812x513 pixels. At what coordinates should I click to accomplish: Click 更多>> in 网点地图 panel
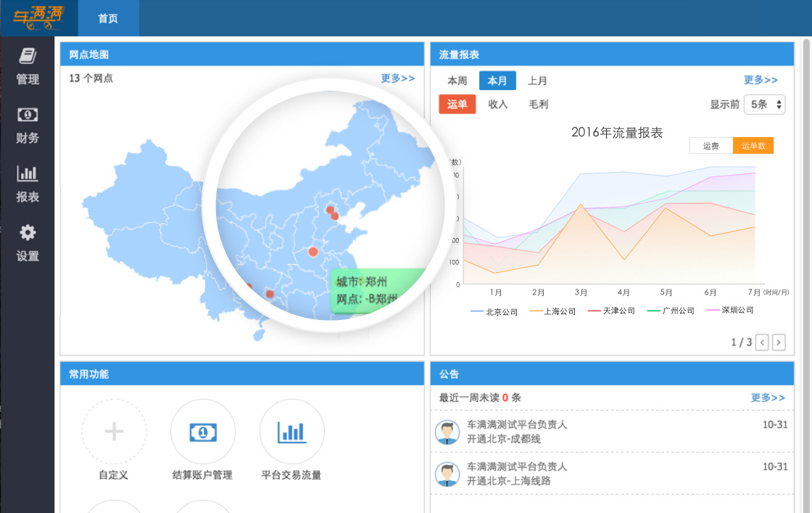tap(398, 78)
